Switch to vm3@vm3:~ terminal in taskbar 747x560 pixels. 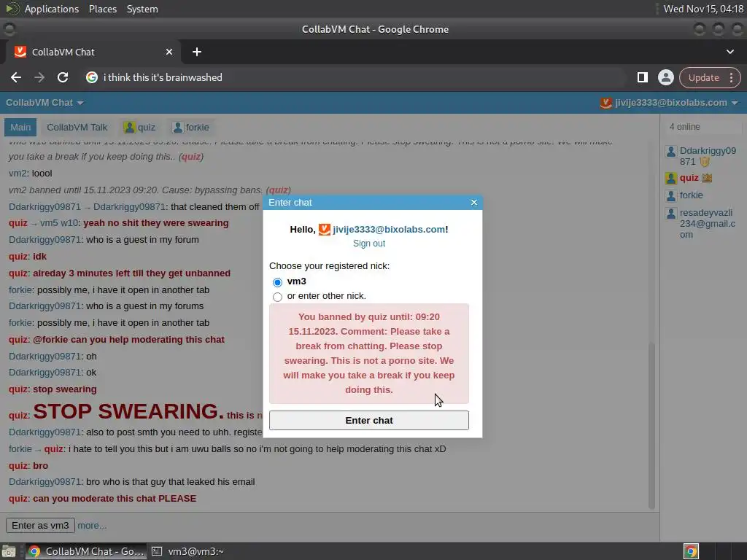tap(187, 551)
